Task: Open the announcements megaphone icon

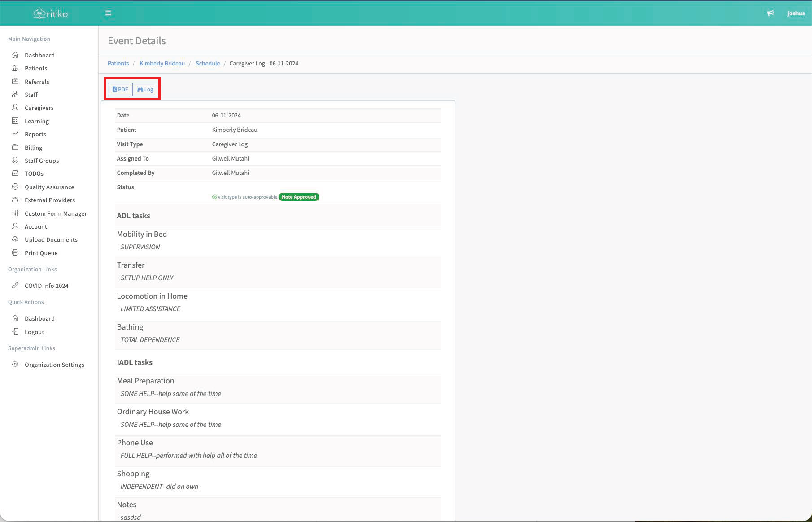Action: (770, 13)
